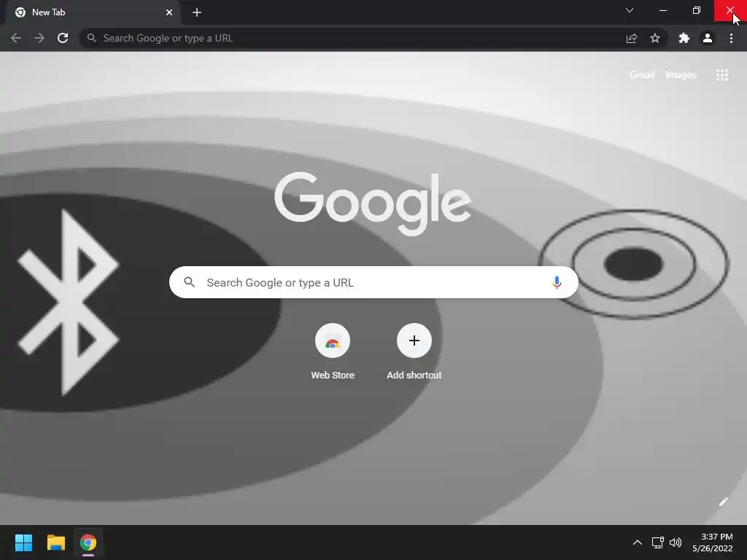The height and width of the screenshot is (560, 747).
Task: Click the search magnifier in the Google box
Action: point(189,282)
